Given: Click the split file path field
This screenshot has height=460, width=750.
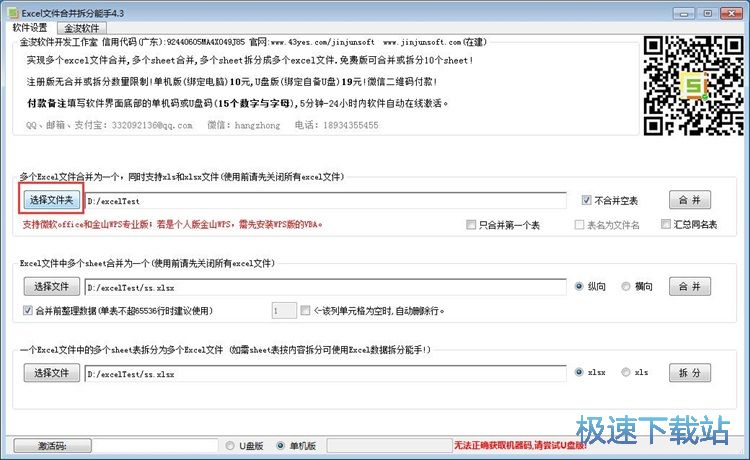Looking at the screenshot, I should [x=325, y=374].
